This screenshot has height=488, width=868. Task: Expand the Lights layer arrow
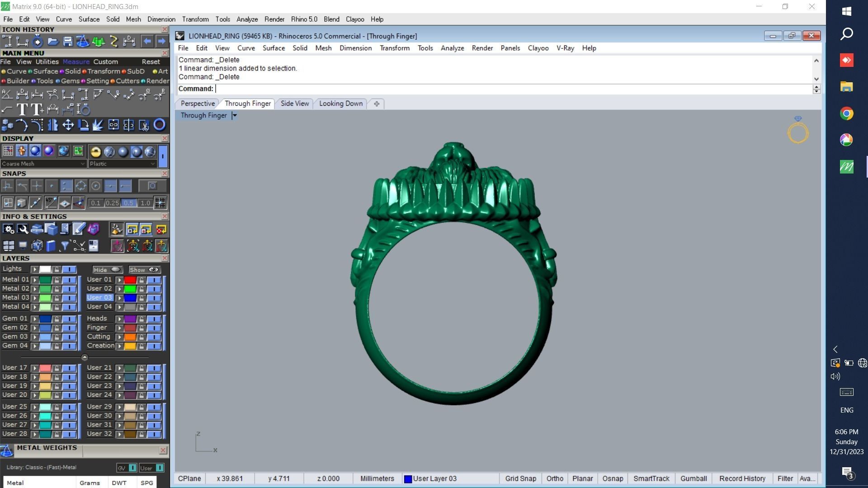pos(34,269)
